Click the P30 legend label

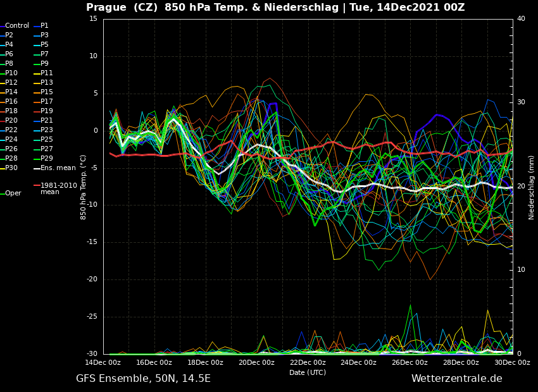click(x=11, y=168)
